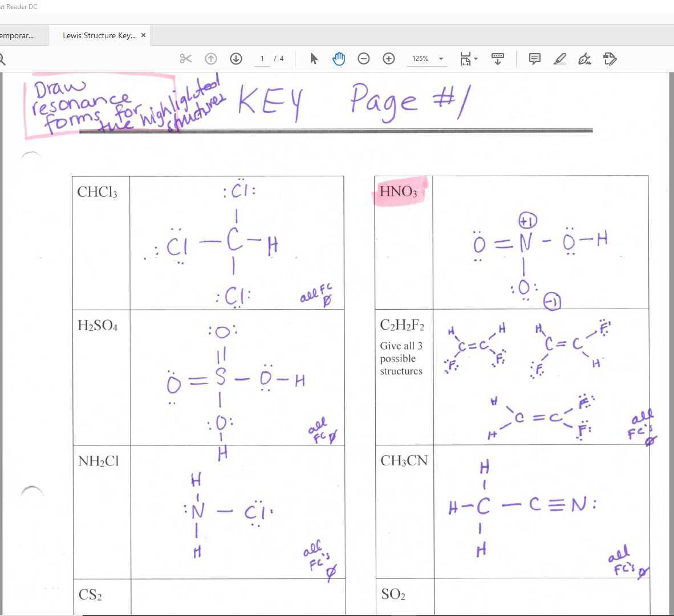Screen dimensions: 674x616
Task: Activate the Hand tool
Action: (x=339, y=58)
